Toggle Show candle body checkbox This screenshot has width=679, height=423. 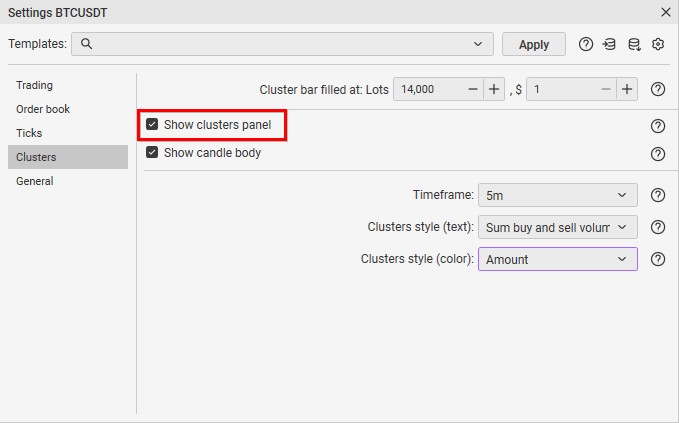pyautogui.click(x=152, y=152)
